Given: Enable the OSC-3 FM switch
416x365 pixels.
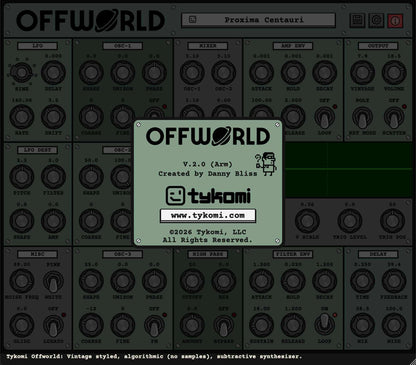Looking at the screenshot, I should [x=154, y=325].
